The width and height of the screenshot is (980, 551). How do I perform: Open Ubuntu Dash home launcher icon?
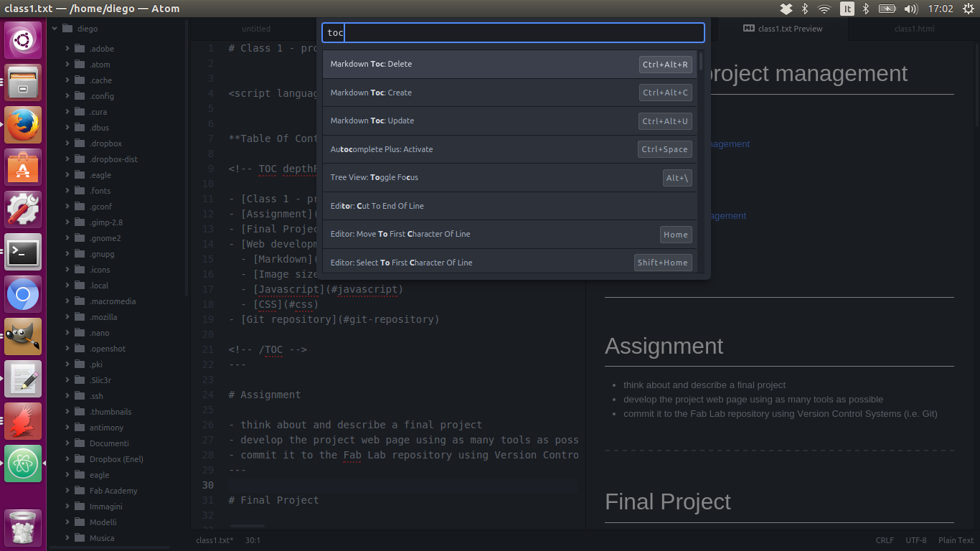coord(24,40)
